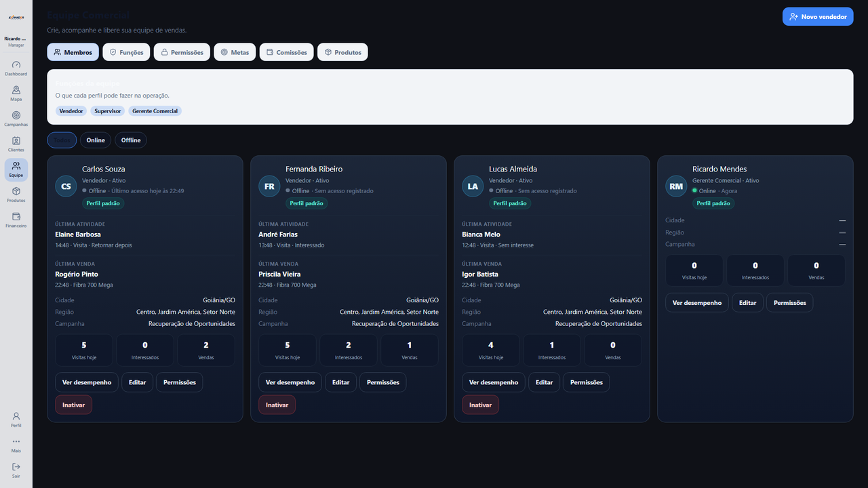868x488 pixels.
Task: Open Lucas Almeida's Permissões button
Action: (587, 382)
